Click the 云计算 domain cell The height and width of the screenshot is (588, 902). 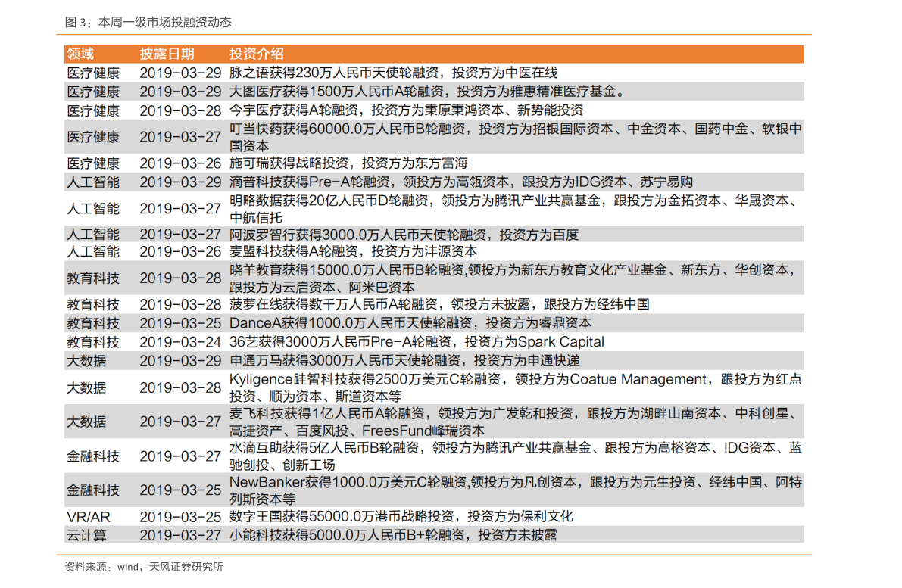86,535
